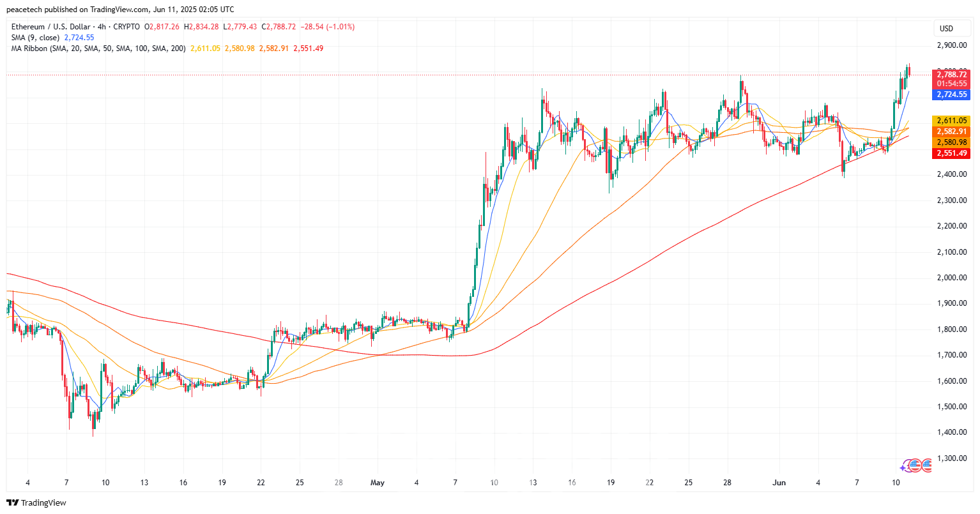Click the first US flag economic event icon
The image size is (980, 514).
914,465
